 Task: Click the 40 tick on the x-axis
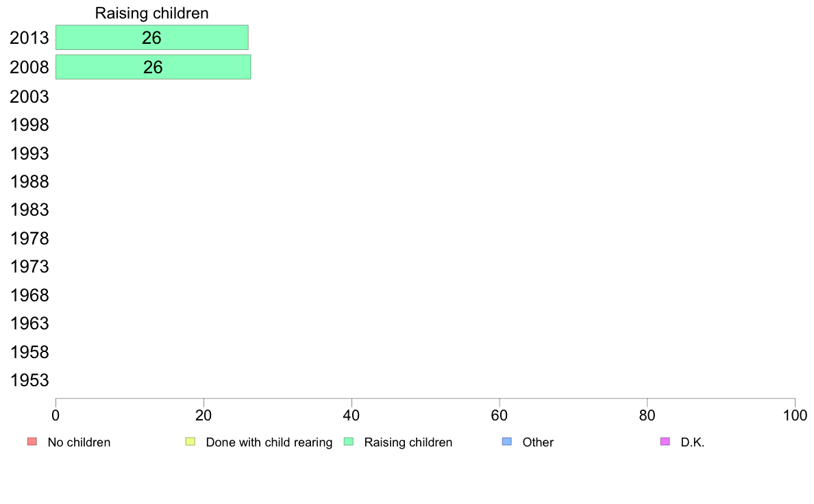pyautogui.click(x=351, y=415)
